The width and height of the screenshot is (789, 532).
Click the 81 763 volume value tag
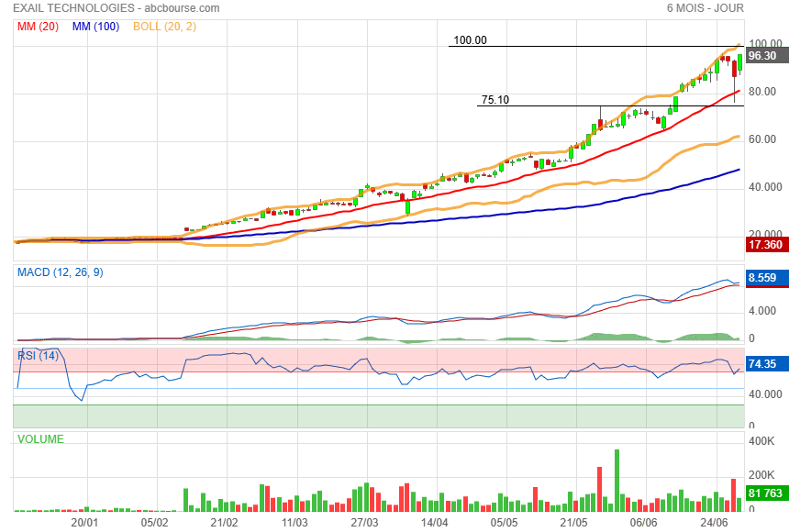[765, 493]
